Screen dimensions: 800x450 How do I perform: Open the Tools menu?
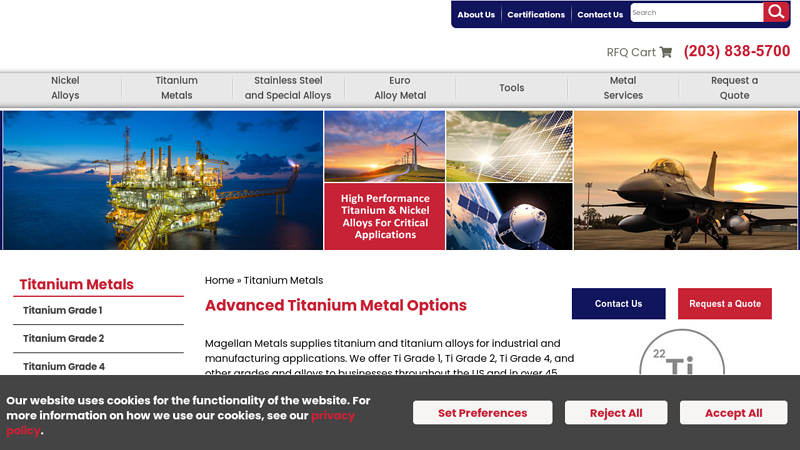coord(512,88)
